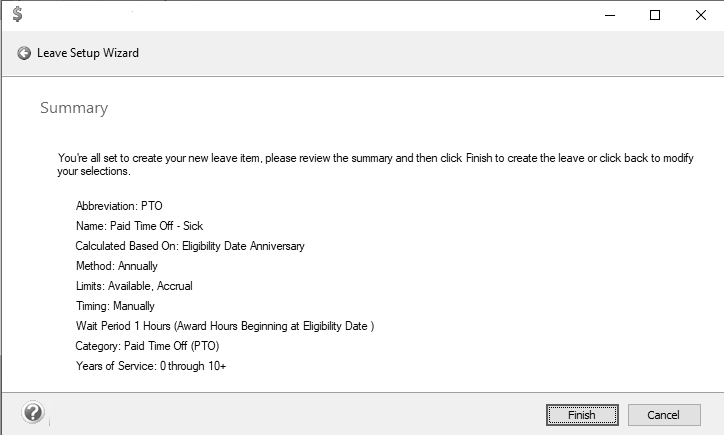The height and width of the screenshot is (435, 724).
Task: Click the dollar sign application icon
Action: [x=17, y=14]
